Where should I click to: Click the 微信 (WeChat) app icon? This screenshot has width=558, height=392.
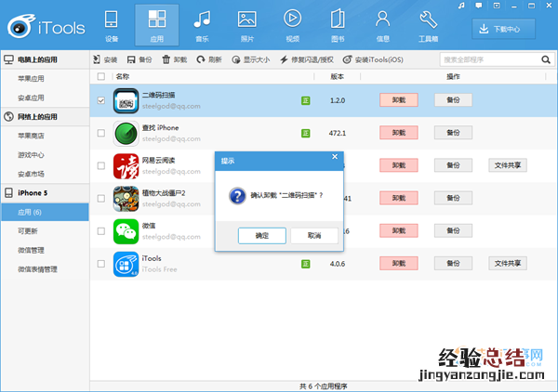[x=126, y=229]
